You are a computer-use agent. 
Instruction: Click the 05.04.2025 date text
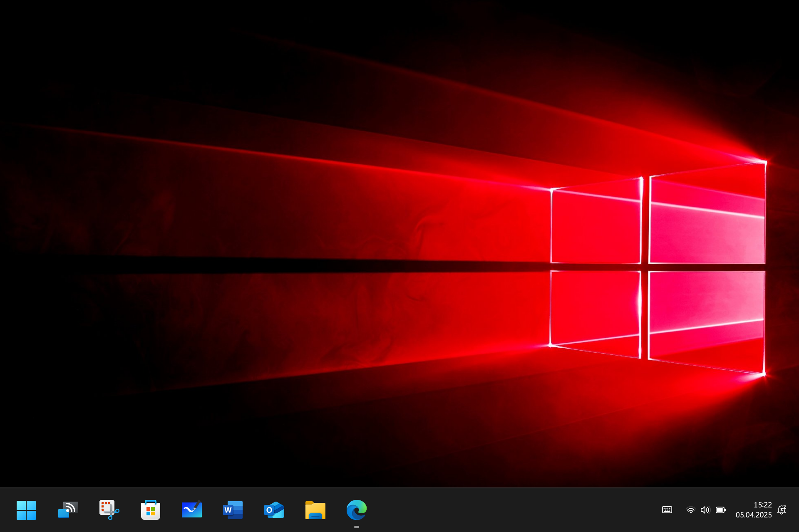tap(753, 515)
